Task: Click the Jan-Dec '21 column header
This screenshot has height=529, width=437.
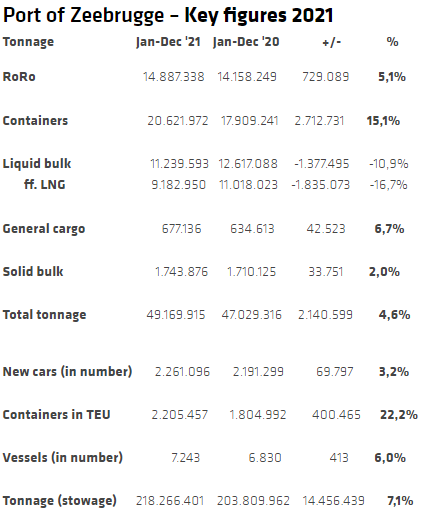Action: pyautogui.click(x=168, y=42)
